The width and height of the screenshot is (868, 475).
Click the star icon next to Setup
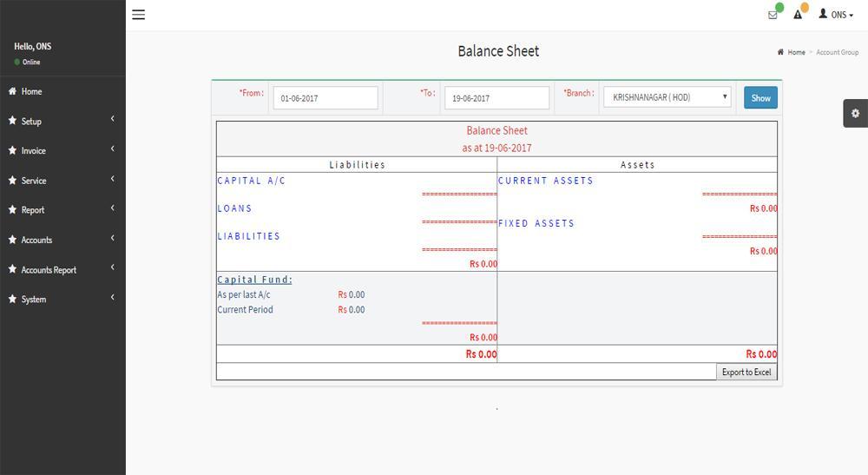click(12, 120)
